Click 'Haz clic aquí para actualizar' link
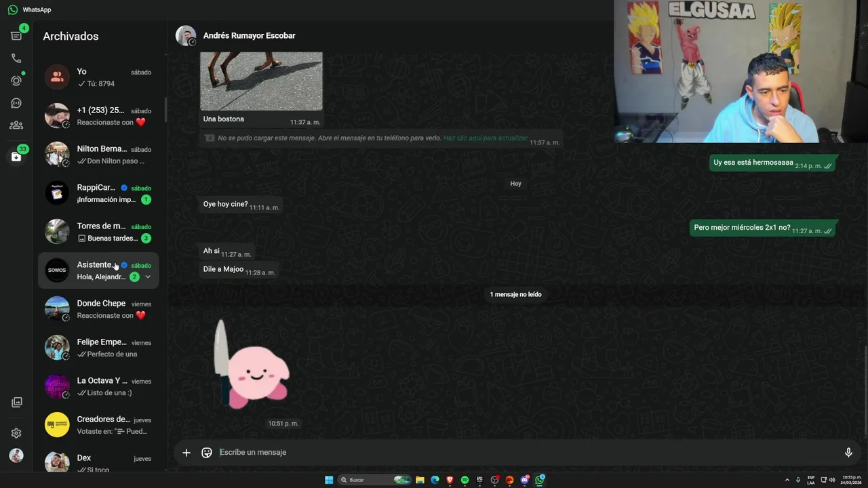This screenshot has width=868, height=488. coord(486,138)
